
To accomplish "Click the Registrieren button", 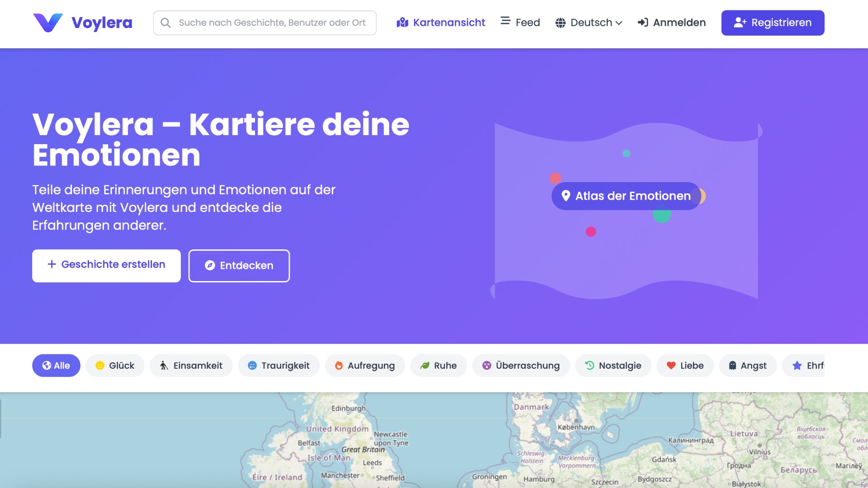I will pyautogui.click(x=773, y=23).
